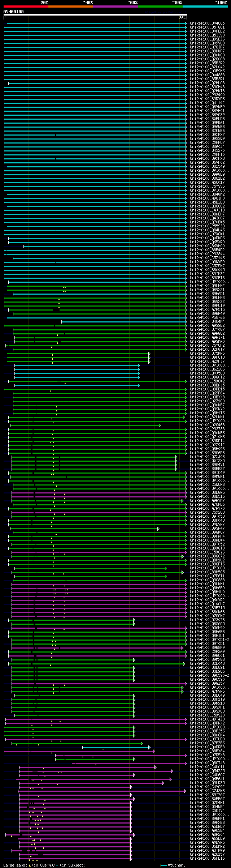231x868 pixels.
Task: Click the cyan ~100% legend color segment
Action: (205, 7)
